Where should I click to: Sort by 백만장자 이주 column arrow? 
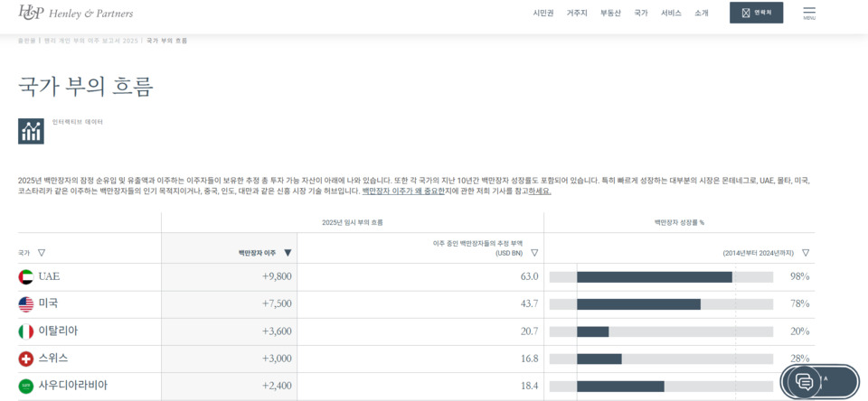288,253
